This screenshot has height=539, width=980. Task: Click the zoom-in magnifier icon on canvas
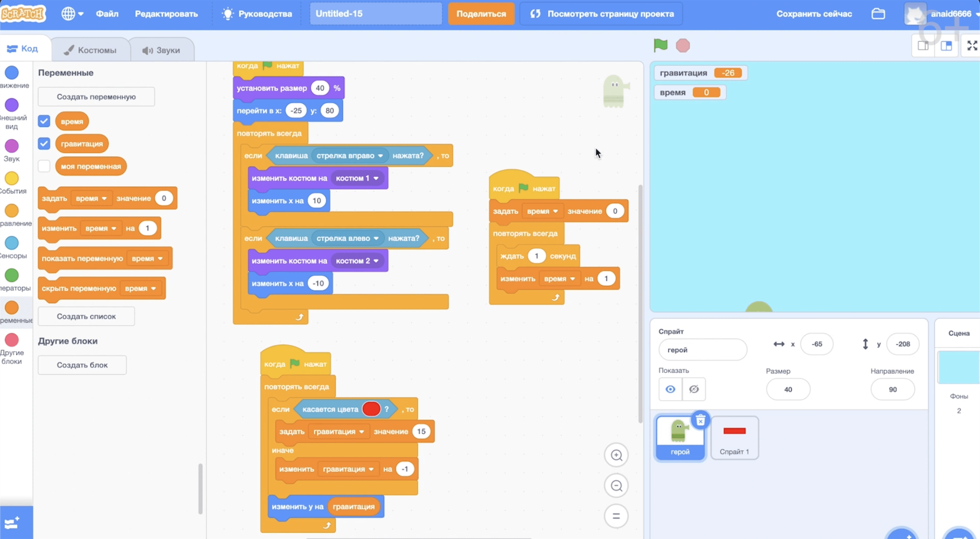tap(616, 455)
